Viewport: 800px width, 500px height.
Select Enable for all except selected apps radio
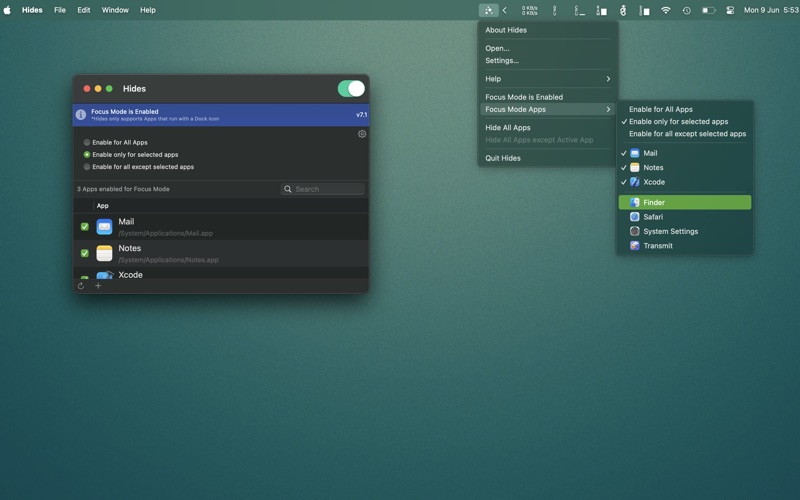pyautogui.click(x=87, y=167)
